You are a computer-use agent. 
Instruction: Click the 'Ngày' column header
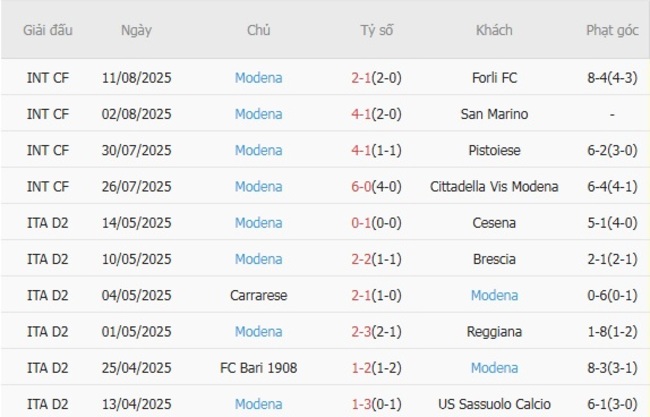[136, 31]
